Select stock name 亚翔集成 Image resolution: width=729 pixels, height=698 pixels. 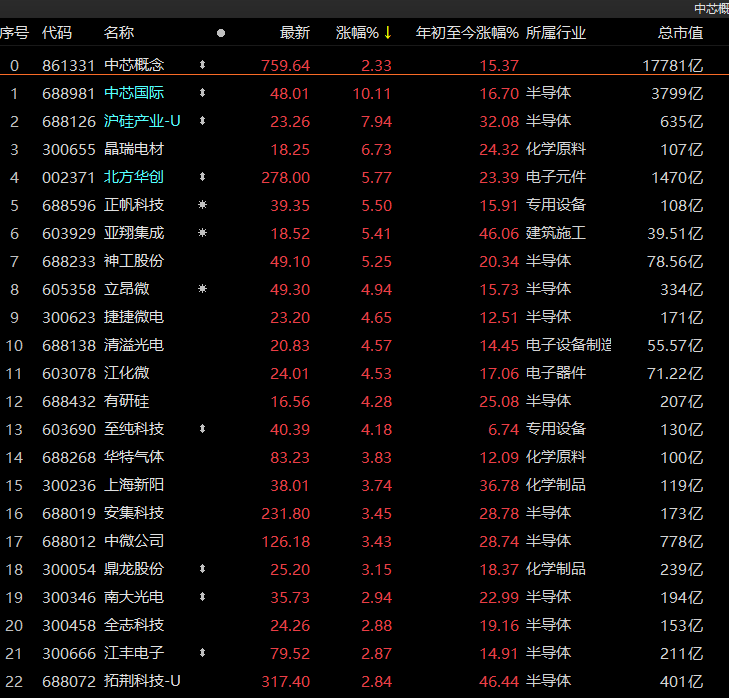coord(134,233)
